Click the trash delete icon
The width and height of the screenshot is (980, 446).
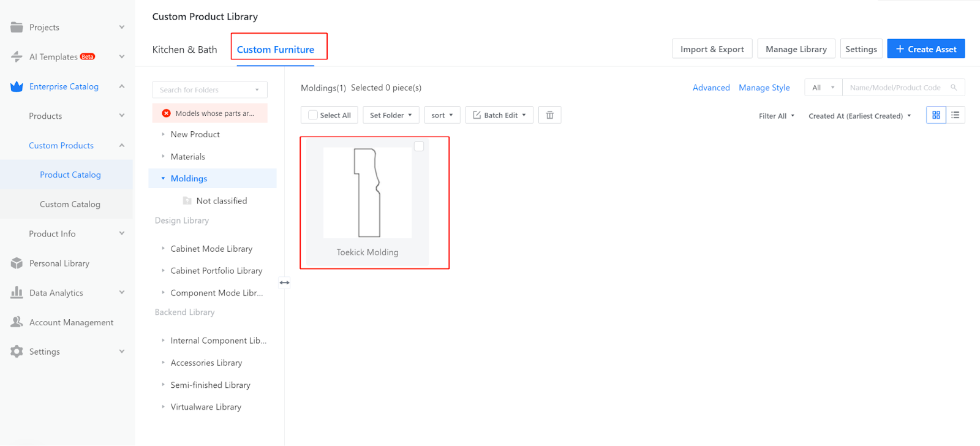point(549,115)
